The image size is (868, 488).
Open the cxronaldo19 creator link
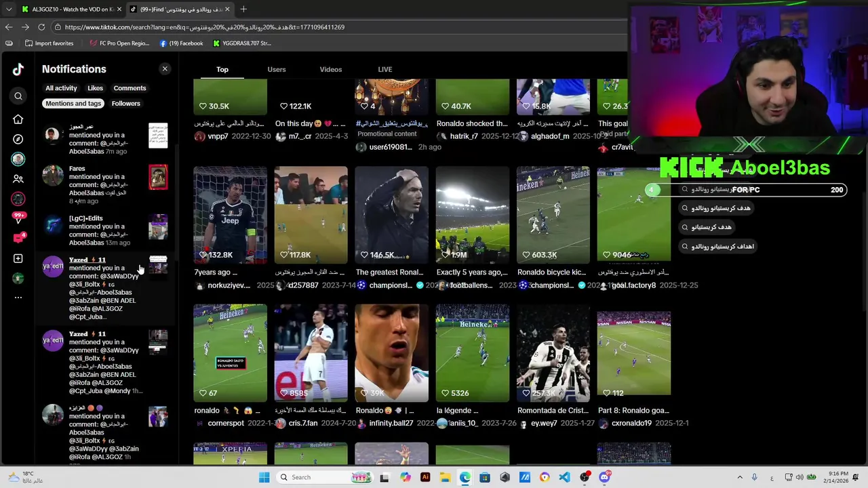coord(631,423)
